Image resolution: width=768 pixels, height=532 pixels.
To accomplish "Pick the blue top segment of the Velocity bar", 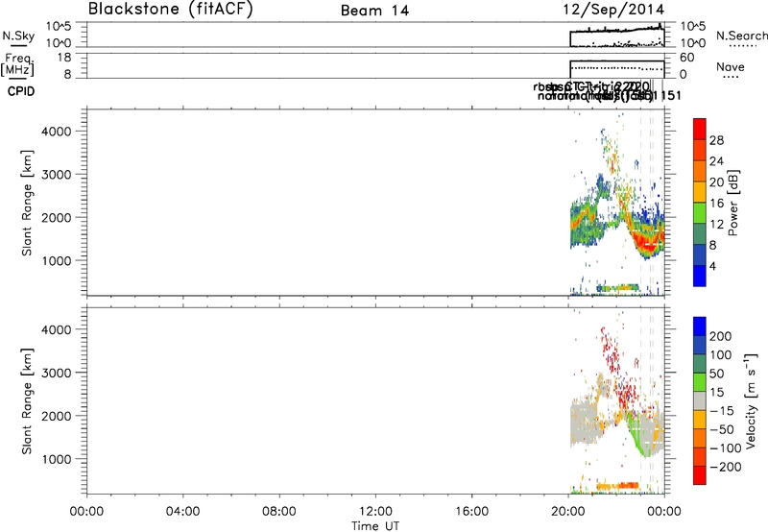I will (x=700, y=326).
